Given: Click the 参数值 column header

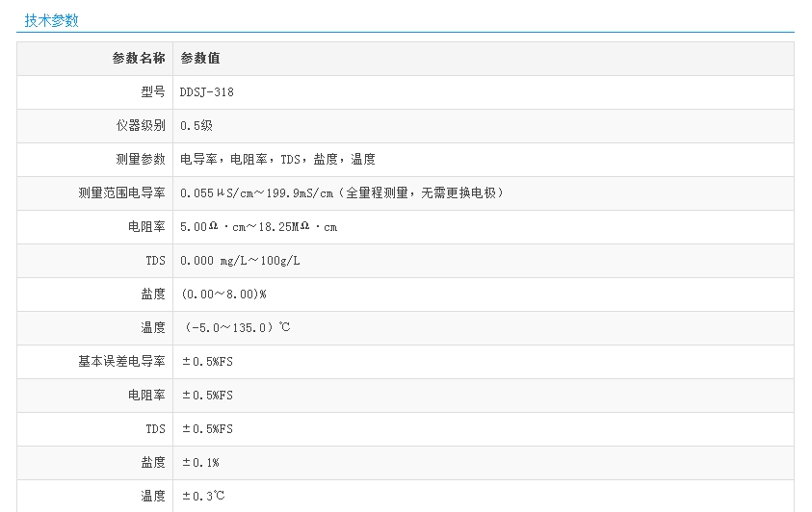Looking at the screenshot, I should [200, 59].
